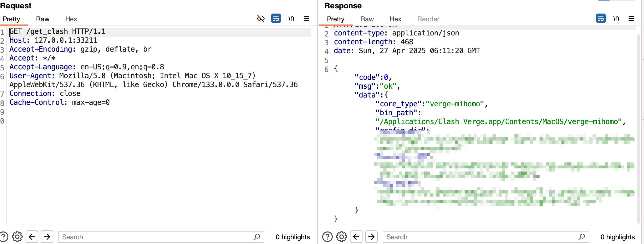
Task: Show non-printable characters in Response panel
Action: point(616,19)
